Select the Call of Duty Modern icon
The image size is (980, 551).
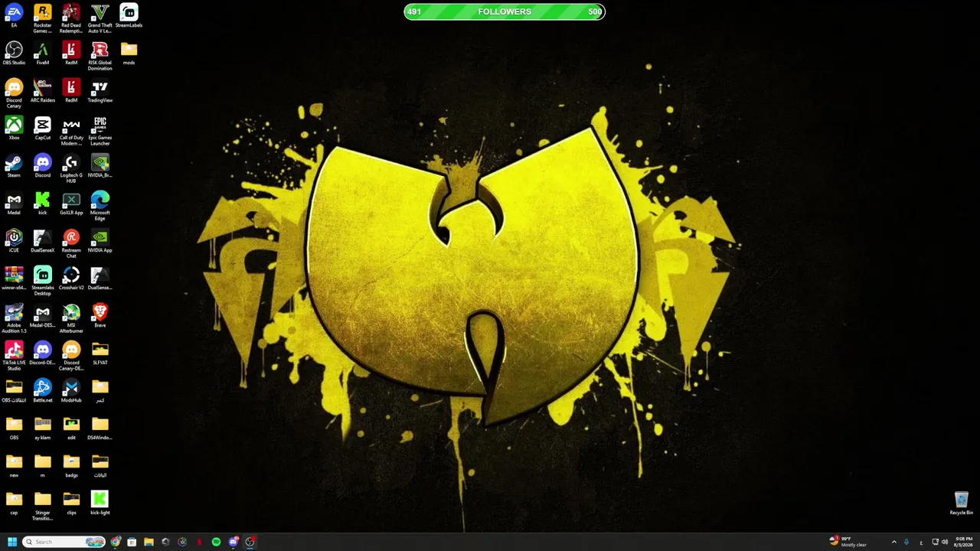point(71,131)
